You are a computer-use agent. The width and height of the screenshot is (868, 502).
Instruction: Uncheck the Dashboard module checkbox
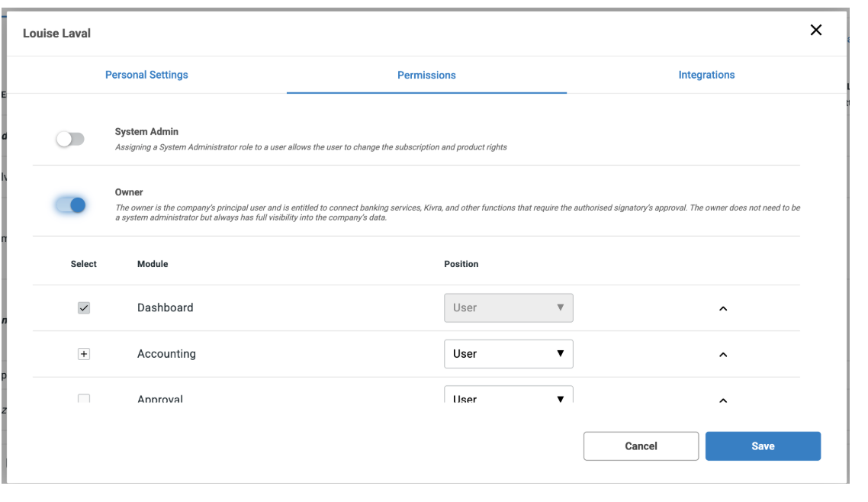(x=84, y=308)
